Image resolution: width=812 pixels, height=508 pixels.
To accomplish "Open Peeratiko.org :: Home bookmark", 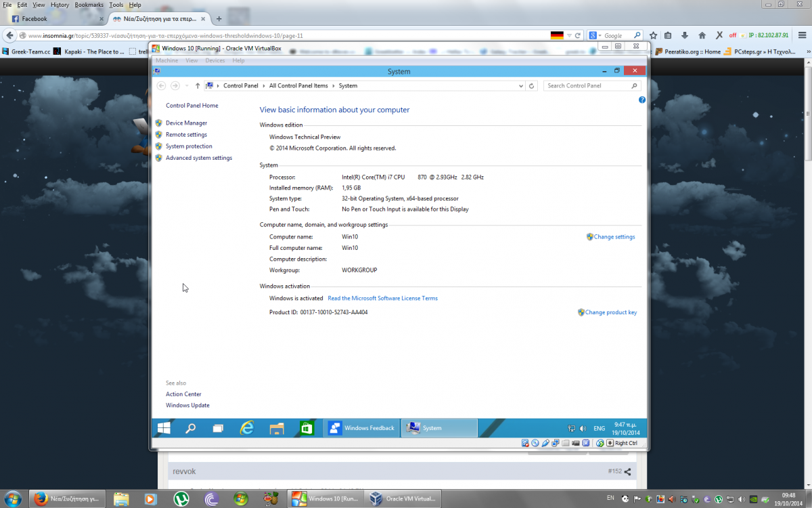I will [687, 51].
